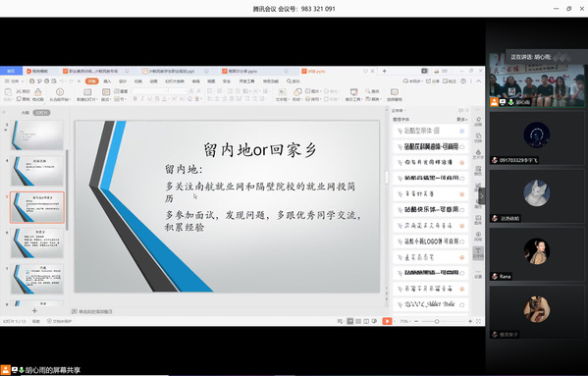Toggle normal view button in status bar
The width and height of the screenshot is (588, 376).
(x=349, y=321)
